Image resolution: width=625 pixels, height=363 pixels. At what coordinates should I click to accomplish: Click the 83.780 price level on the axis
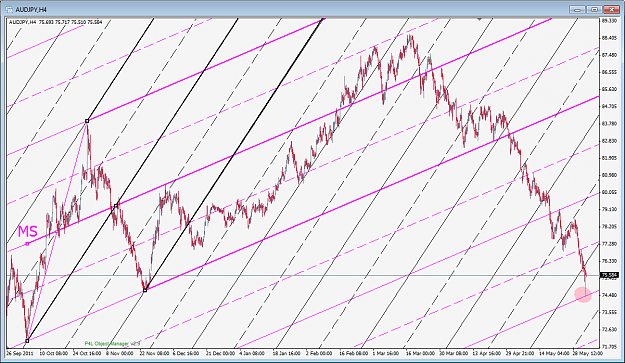click(x=610, y=124)
